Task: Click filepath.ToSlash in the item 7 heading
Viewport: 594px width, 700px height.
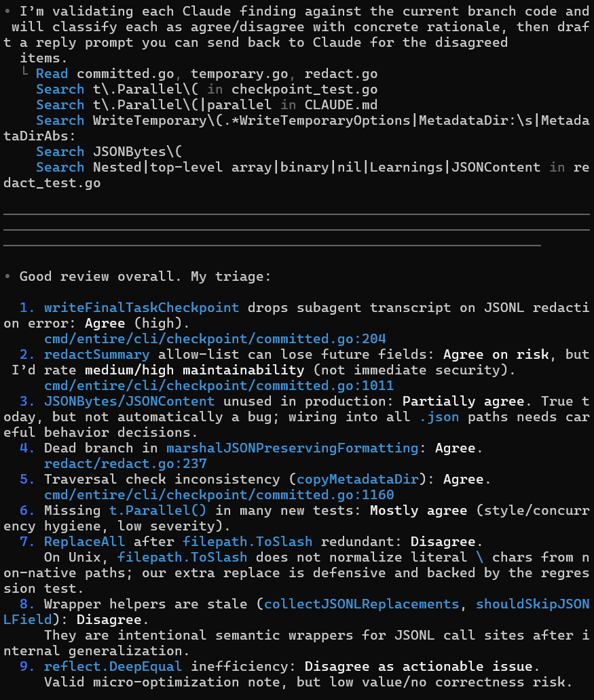Action: click(x=248, y=542)
